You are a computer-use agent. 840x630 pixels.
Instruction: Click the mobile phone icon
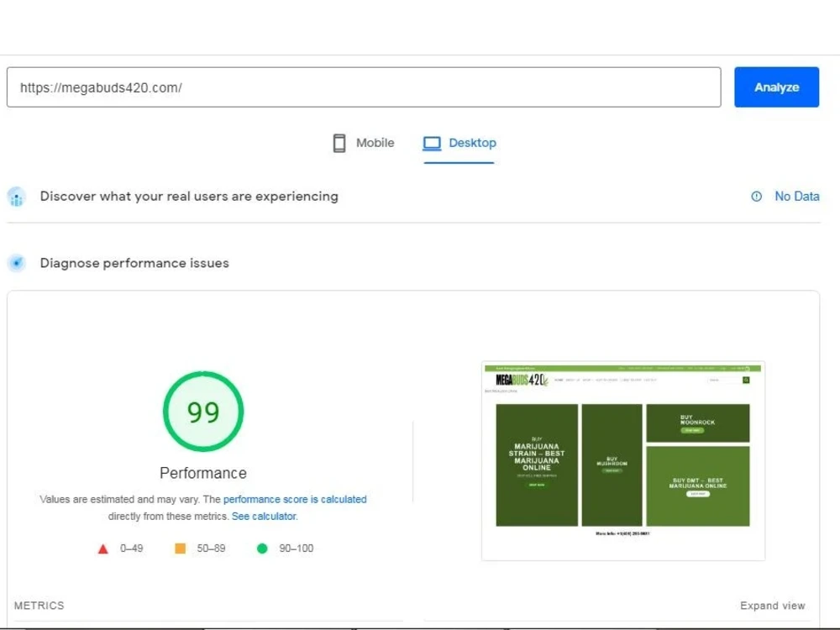click(339, 143)
